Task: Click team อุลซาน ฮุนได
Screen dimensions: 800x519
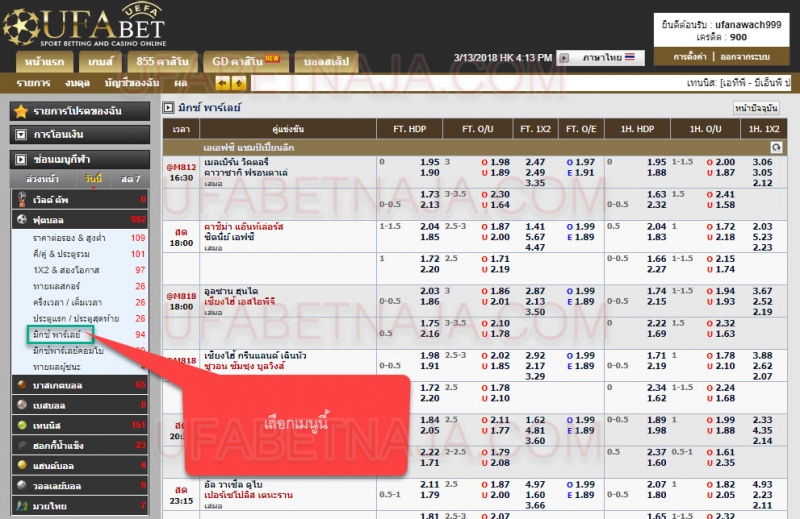Action: (231, 291)
